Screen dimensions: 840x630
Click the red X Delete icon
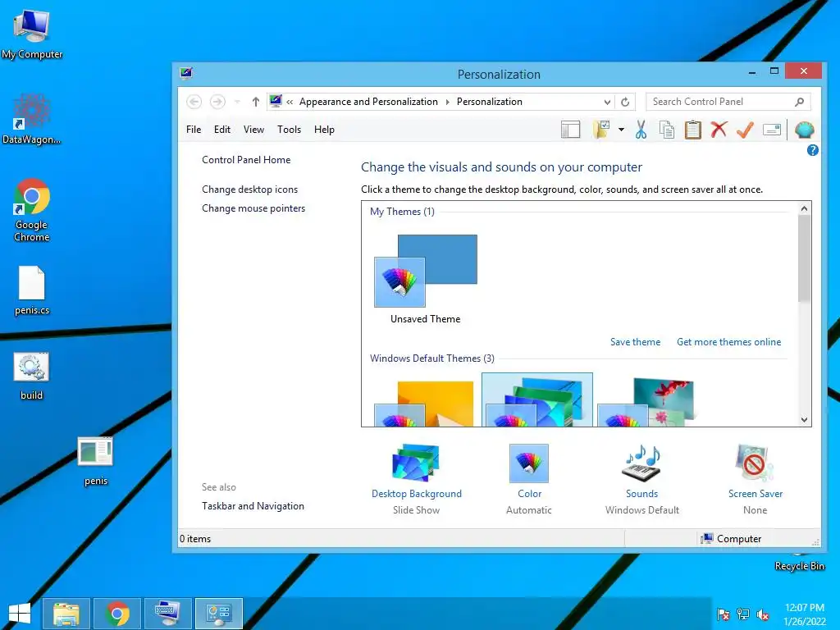[x=719, y=130]
